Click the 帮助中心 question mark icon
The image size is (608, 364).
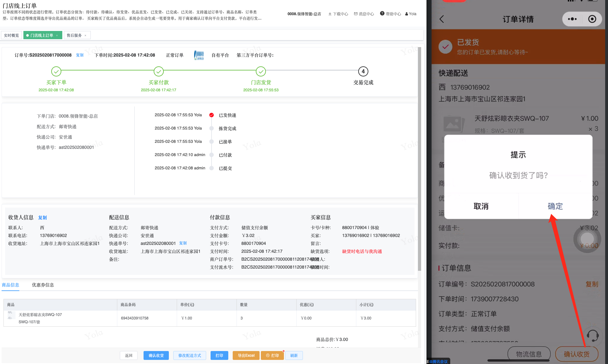(382, 14)
